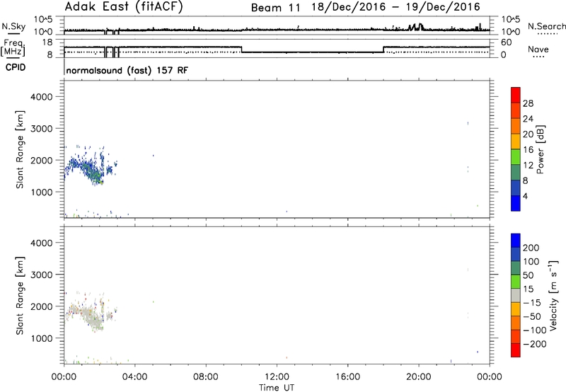This screenshot has height=392, width=566.
Task: Pick the Power colorbar segment between 24 and 28
Action: [516, 110]
